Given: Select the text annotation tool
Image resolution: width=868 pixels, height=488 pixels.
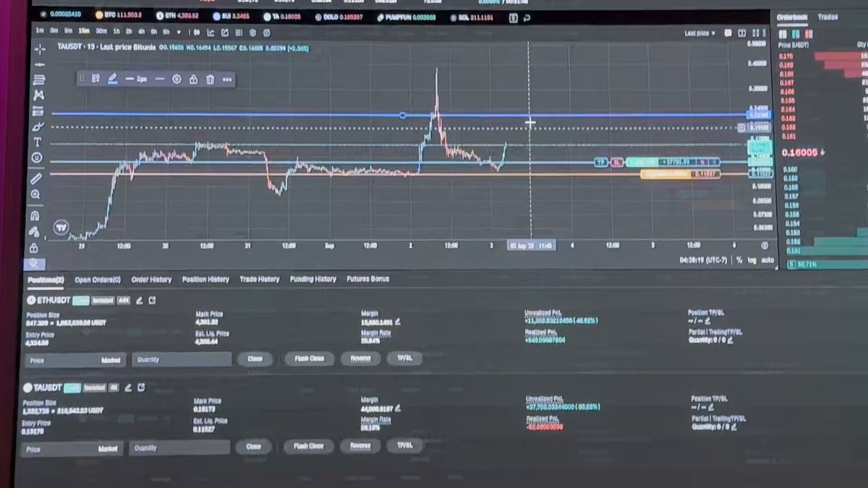Looking at the screenshot, I should 38,142.
